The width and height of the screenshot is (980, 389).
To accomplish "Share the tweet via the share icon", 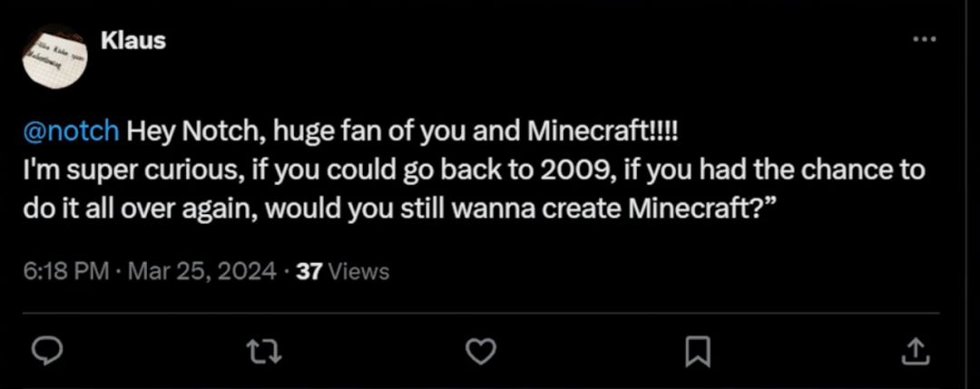I will (x=916, y=351).
